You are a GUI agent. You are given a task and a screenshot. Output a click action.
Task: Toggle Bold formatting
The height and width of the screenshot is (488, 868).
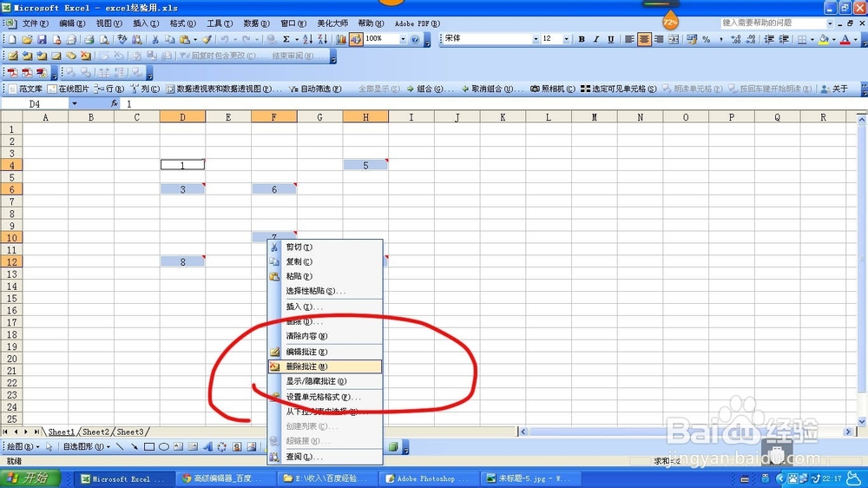click(x=582, y=39)
